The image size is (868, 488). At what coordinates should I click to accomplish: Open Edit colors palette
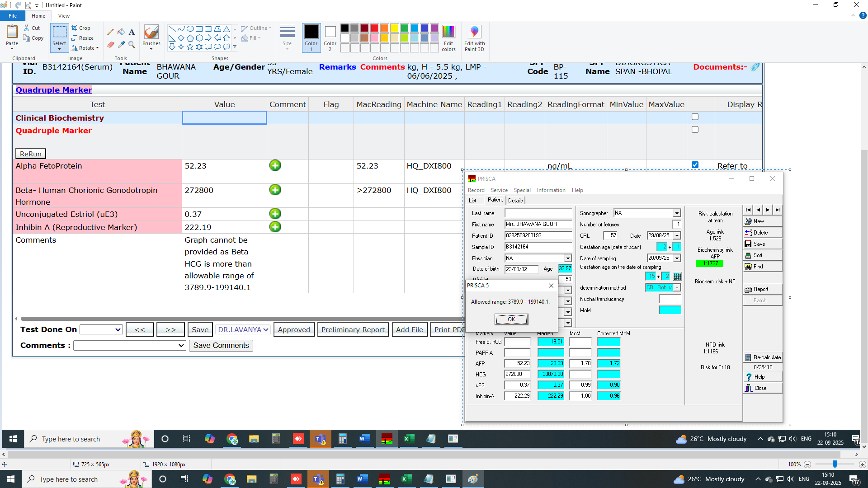point(448,38)
